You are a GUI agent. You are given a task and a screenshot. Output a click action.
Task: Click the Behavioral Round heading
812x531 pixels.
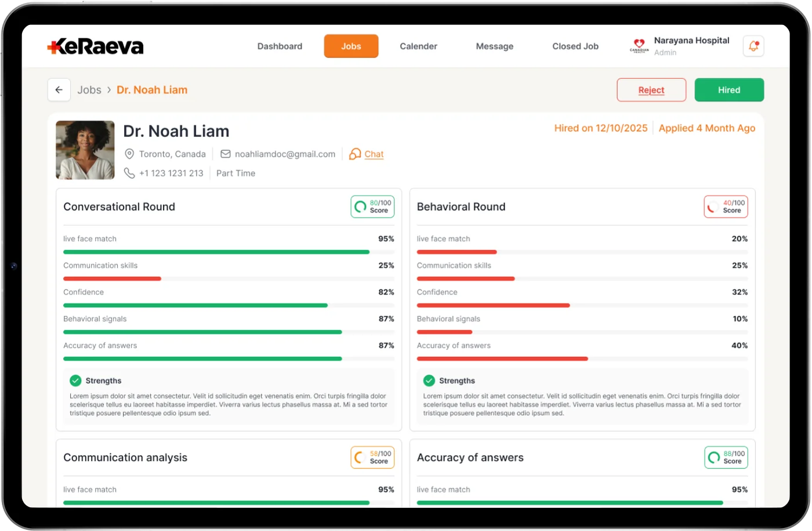pos(461,207)
